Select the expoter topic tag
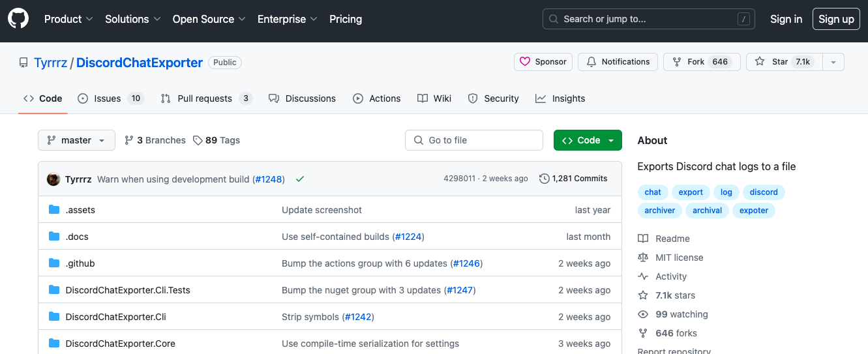 (754, 211)
